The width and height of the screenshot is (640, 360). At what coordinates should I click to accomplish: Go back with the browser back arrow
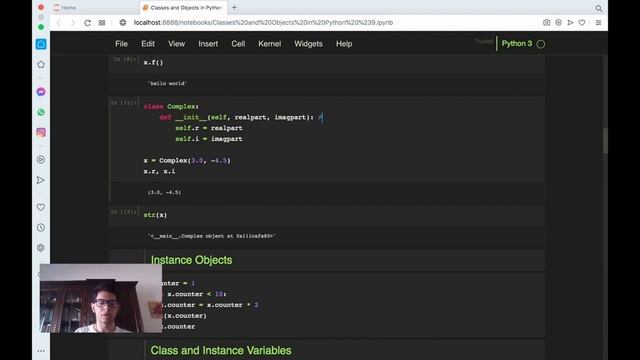59,23
